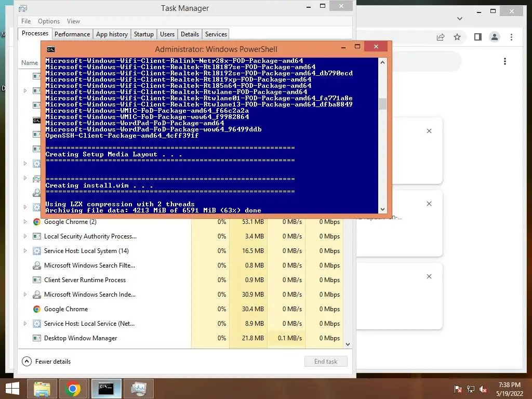Open Chrome tab search chevron

460,19
